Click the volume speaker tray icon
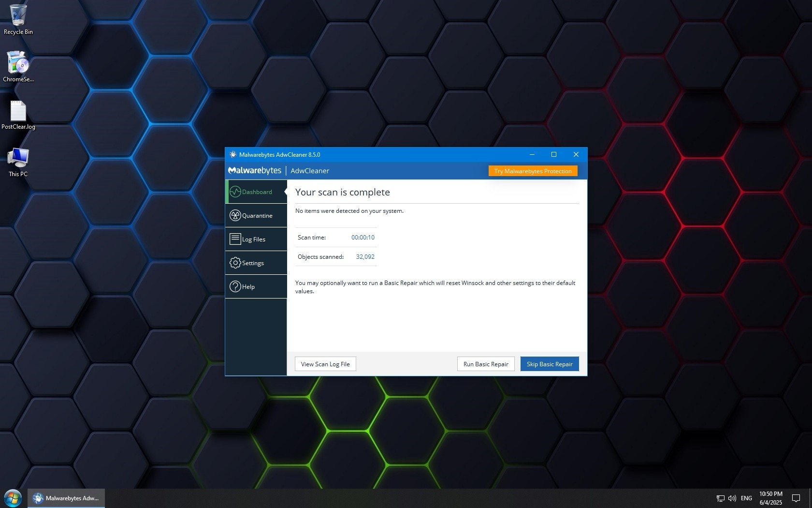Viewport: 812px width, 508px height. coord(732,498)
